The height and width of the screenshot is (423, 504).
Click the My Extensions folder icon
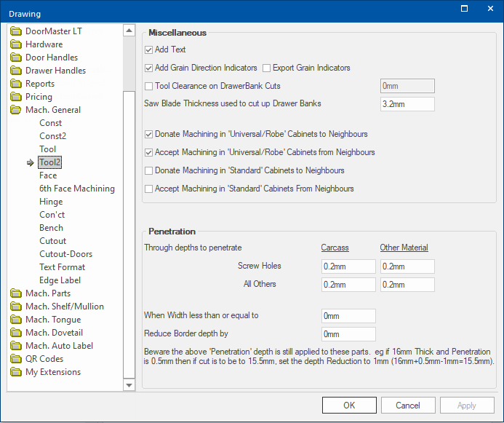16,372
